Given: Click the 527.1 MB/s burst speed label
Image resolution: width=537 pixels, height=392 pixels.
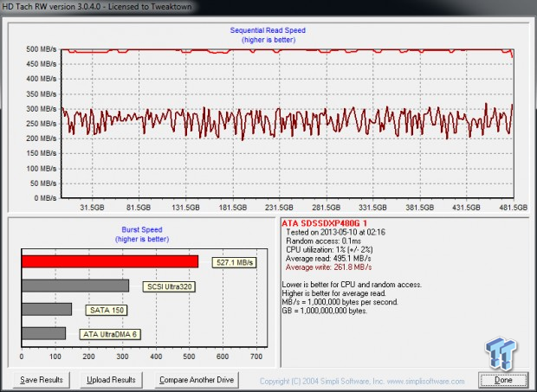Looking at the screenshot, I should (234, 262).
